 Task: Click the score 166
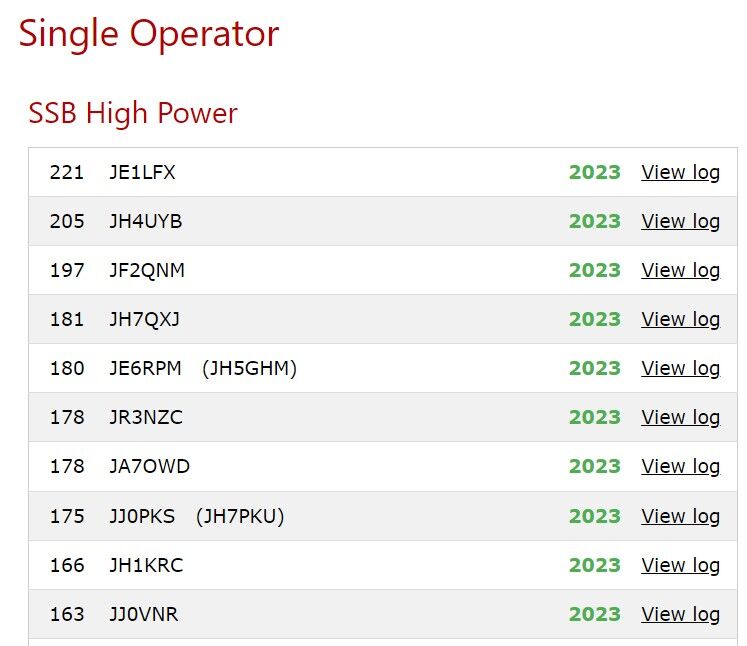tap(67, 565)
